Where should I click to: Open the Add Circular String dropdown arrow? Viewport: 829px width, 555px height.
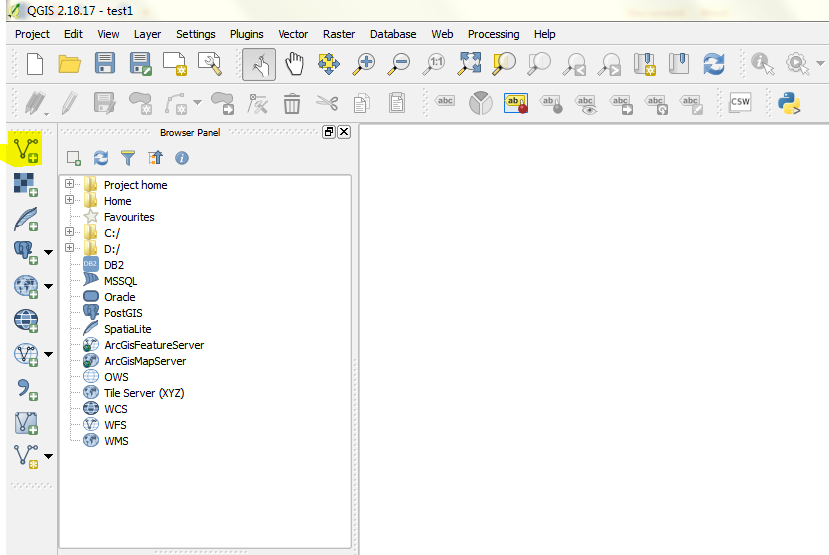(x=197, y=102)
